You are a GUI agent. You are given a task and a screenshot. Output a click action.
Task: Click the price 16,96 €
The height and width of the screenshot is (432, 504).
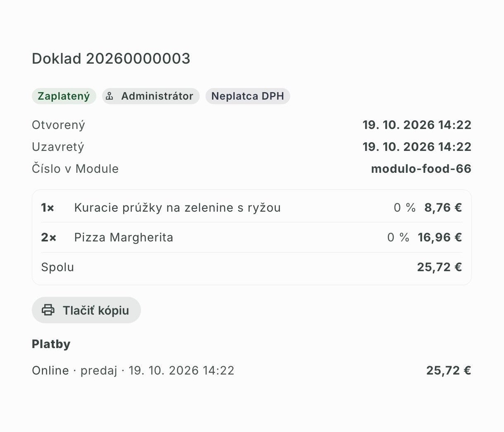tap(440, 237)
